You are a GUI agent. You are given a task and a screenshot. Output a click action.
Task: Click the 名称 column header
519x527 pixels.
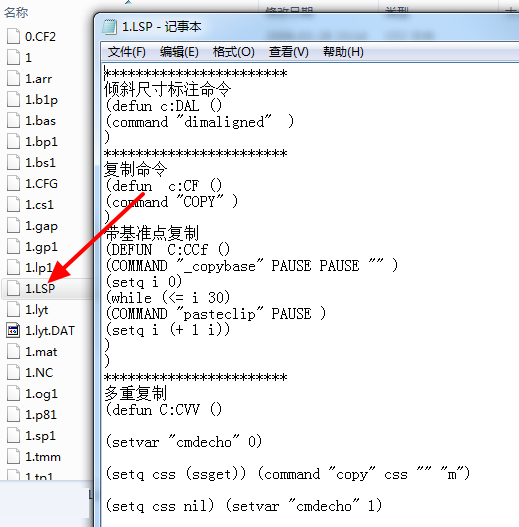tap(16, 12)
